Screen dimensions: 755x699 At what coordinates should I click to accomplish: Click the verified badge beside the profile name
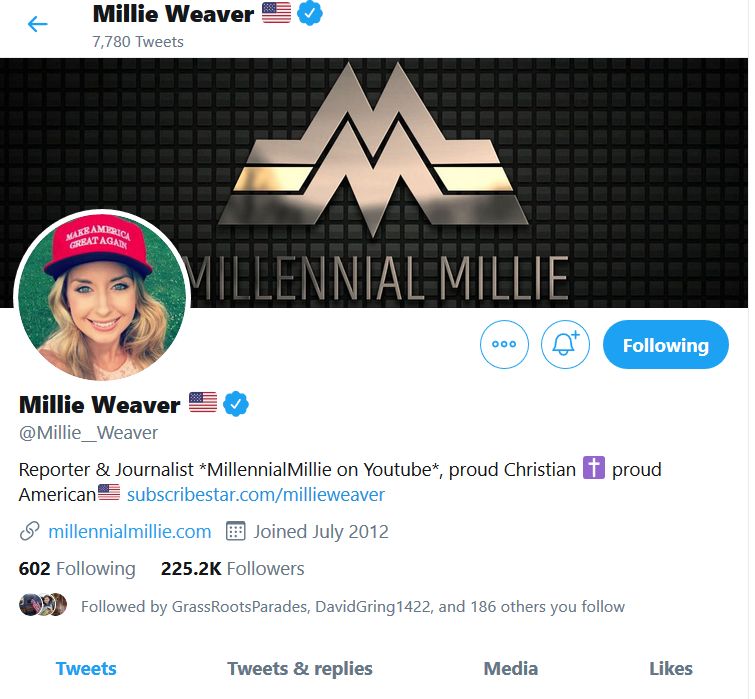[x=235, y=404]
